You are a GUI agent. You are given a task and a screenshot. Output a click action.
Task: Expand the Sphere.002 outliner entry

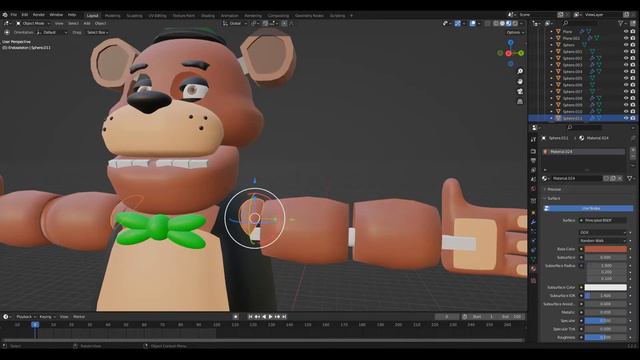(x=551, y=58)
